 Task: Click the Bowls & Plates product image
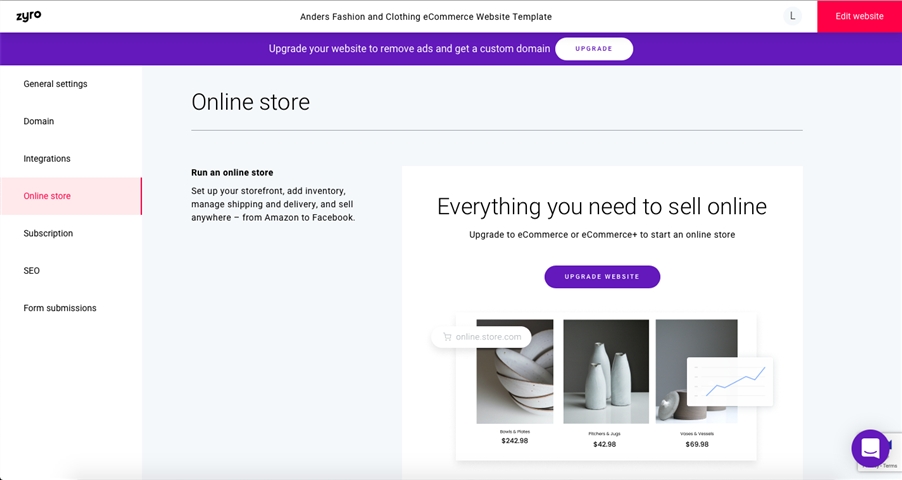[515, 371]
